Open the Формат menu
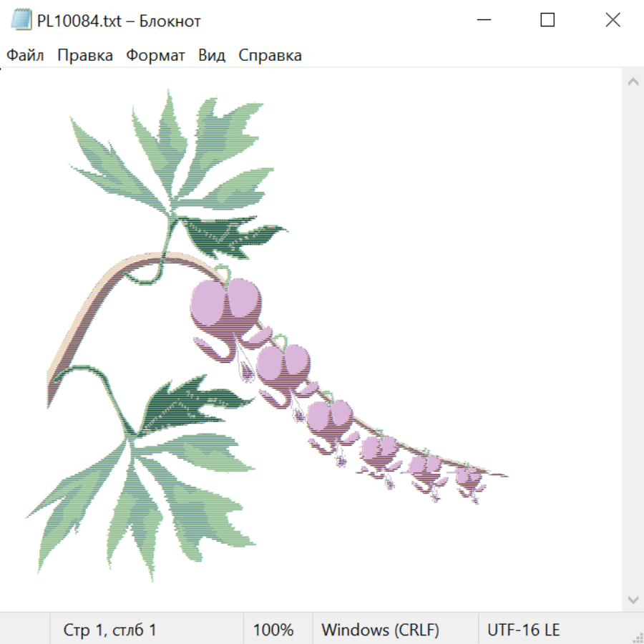The height and width of the screenshot is (644, 644). [x=155, y=55]
